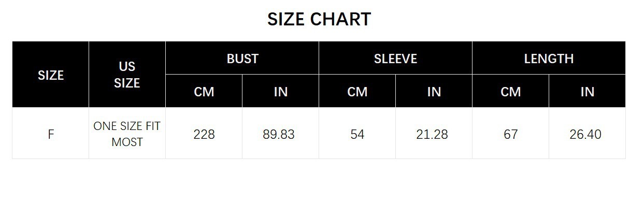
Task: Click the LENGTH header cell
Action: (x=549, y=58)
